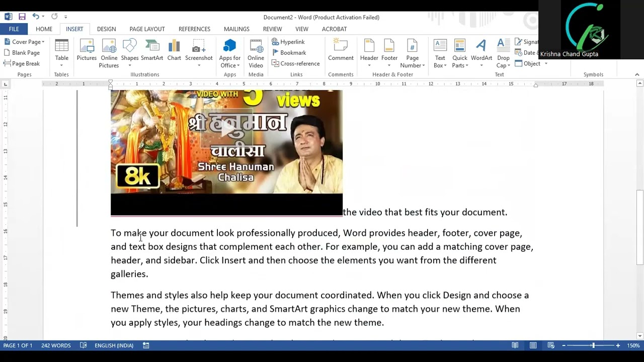Open spelling and proofing status icon
Image resolution: width=644 pixels, height=362 pixels.
84,345
